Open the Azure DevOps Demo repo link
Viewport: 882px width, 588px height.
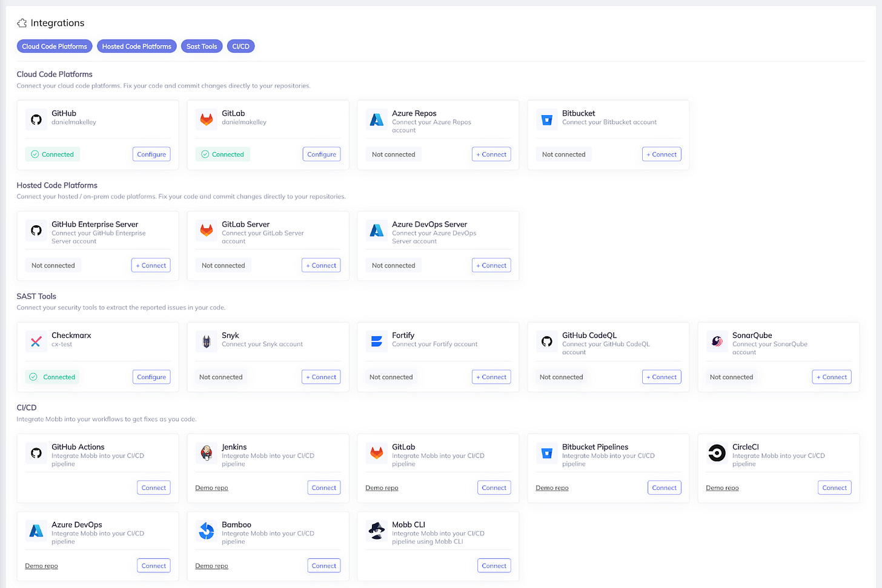(41, 566)
